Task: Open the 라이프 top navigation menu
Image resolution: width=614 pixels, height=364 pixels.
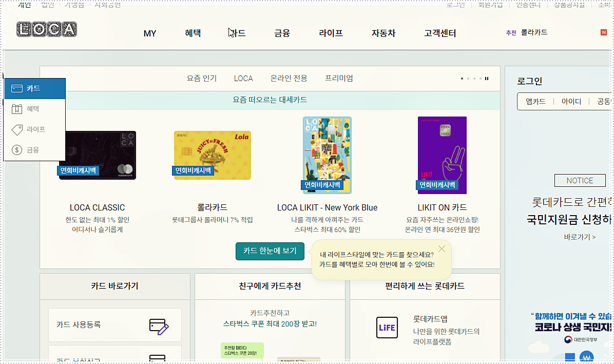Action: [x=331, y=33]
